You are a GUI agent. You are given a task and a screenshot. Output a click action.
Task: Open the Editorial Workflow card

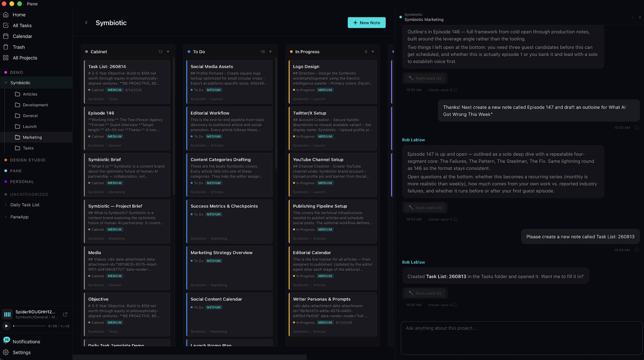[229, 128]
